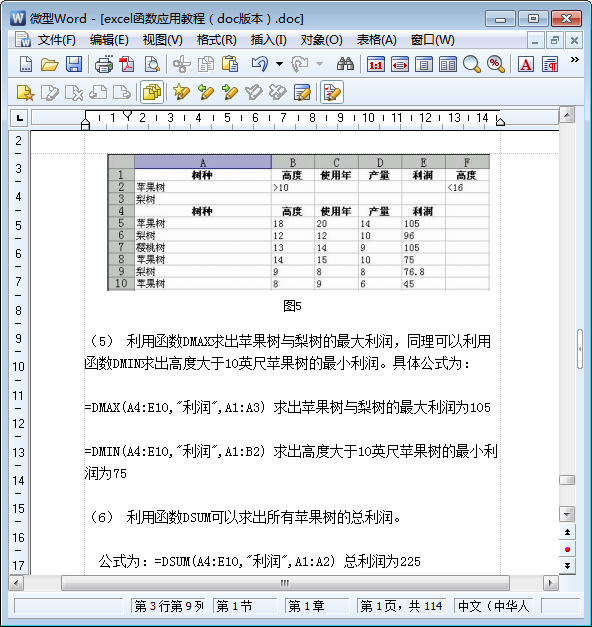Activate the zoom magnifier tool
This screenshot has width=592, height=627.
tap(472, 64)
